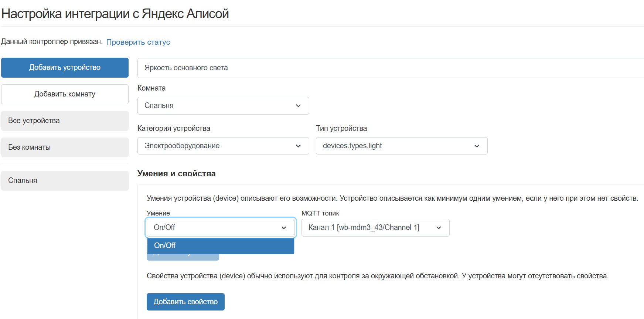Click the Добавить комнату button
Image resolution: width=644 pixels, height=319 pixels.
[65, 94]
